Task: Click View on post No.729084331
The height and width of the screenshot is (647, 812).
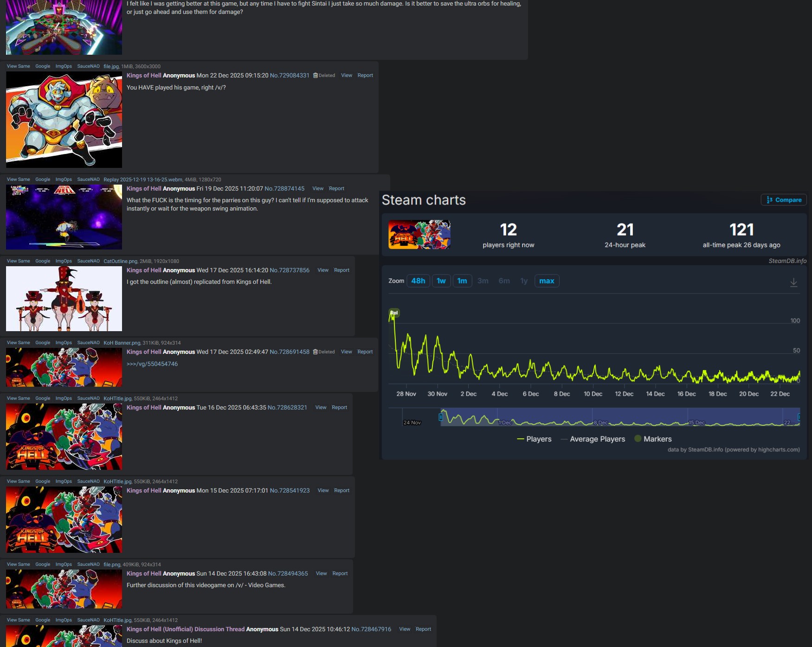Action: tap(347, 76)
